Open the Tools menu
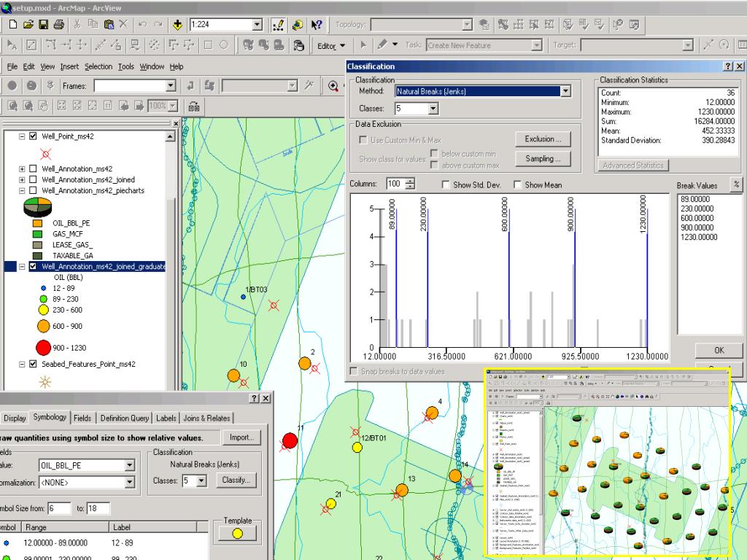This screenshot has width=747, height=560. (125, 66)
